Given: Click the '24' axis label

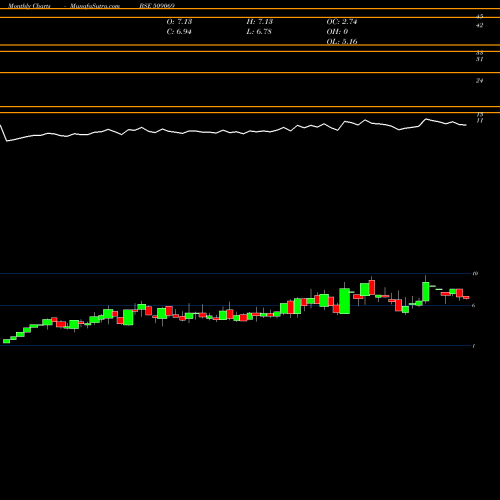Looking at the screenshot, I should [480, 81].
